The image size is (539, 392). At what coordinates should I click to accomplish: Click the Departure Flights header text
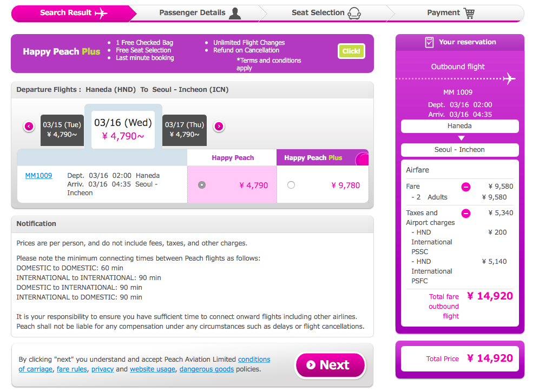coord(122,90)
